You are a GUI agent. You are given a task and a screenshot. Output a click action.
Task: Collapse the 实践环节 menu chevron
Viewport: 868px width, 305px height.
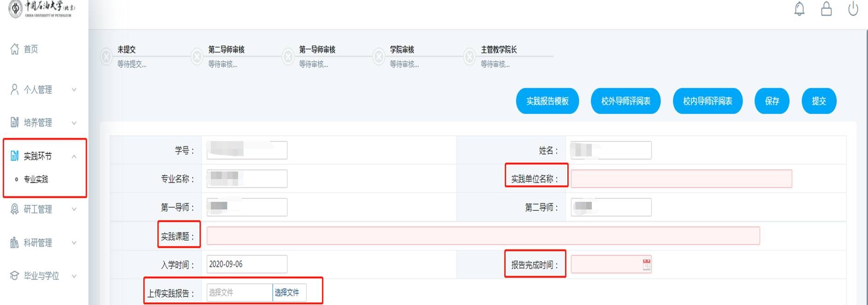pos(74,157)
